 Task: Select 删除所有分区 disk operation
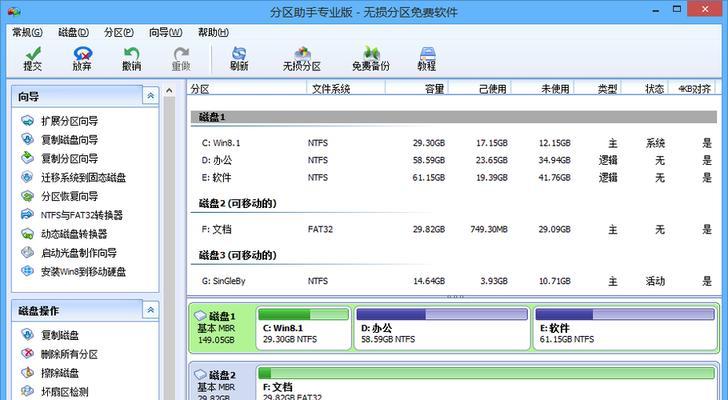point(59,354)
